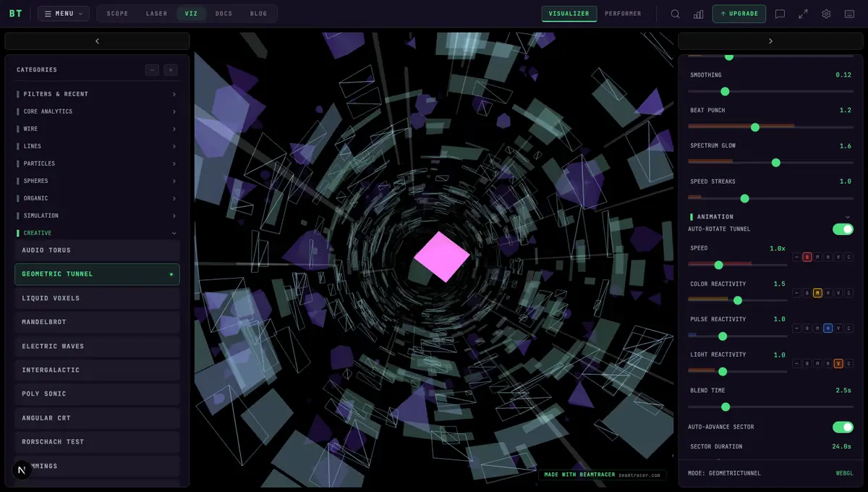Expand the Particles category
The image size is (868, 492).
coord(97,164)
